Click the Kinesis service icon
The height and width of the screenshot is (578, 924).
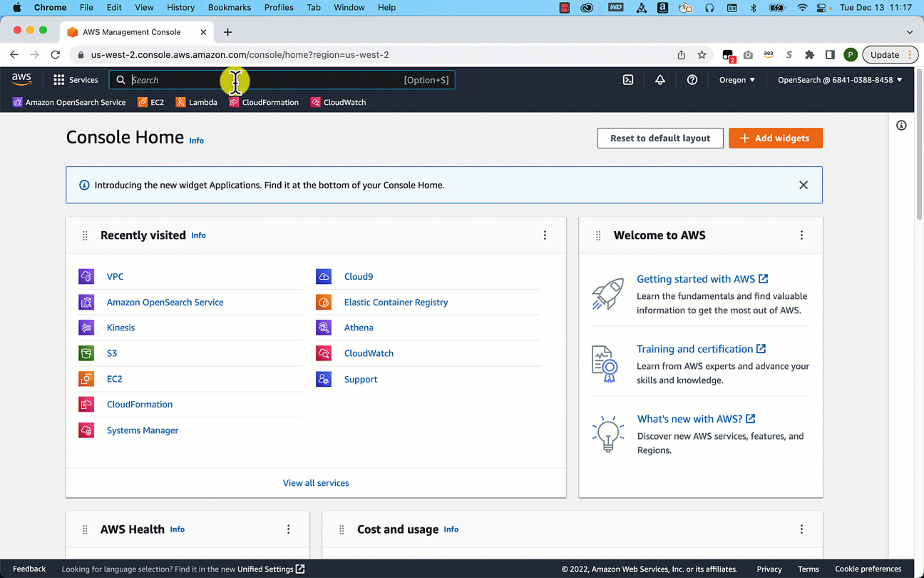point(86,328)
